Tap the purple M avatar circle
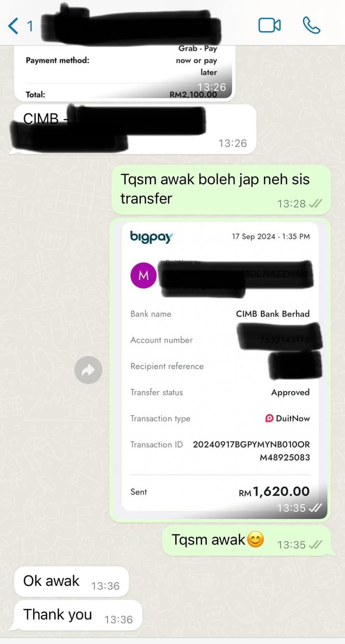Image resolution: width=345 pixels, height=644 pixels. 143,275
